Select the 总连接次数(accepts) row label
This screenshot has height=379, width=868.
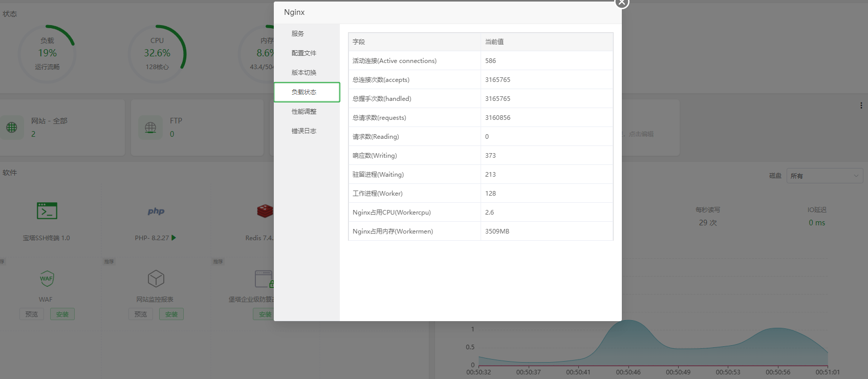click(x=381, y=80)
